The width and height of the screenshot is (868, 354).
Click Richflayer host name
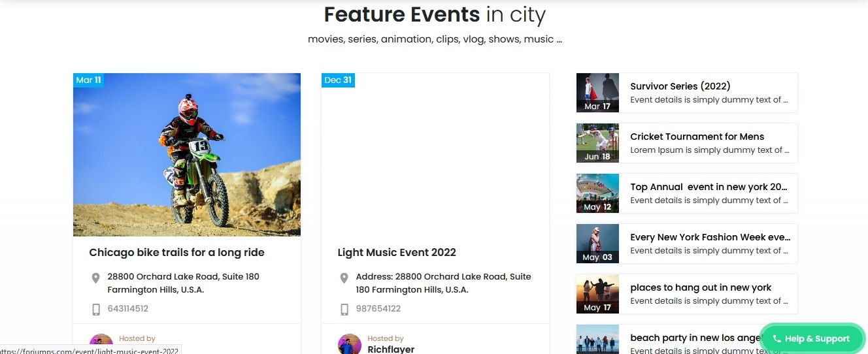(391, 349)
